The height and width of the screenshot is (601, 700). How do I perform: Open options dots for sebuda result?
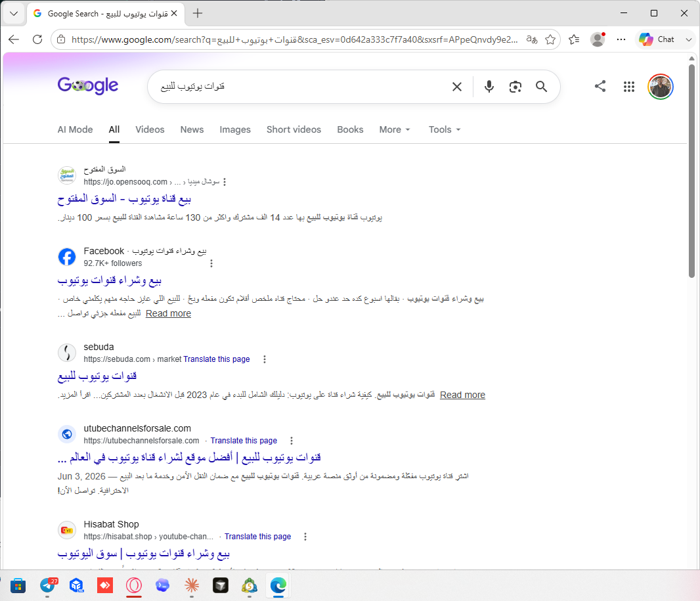[264, 359]
